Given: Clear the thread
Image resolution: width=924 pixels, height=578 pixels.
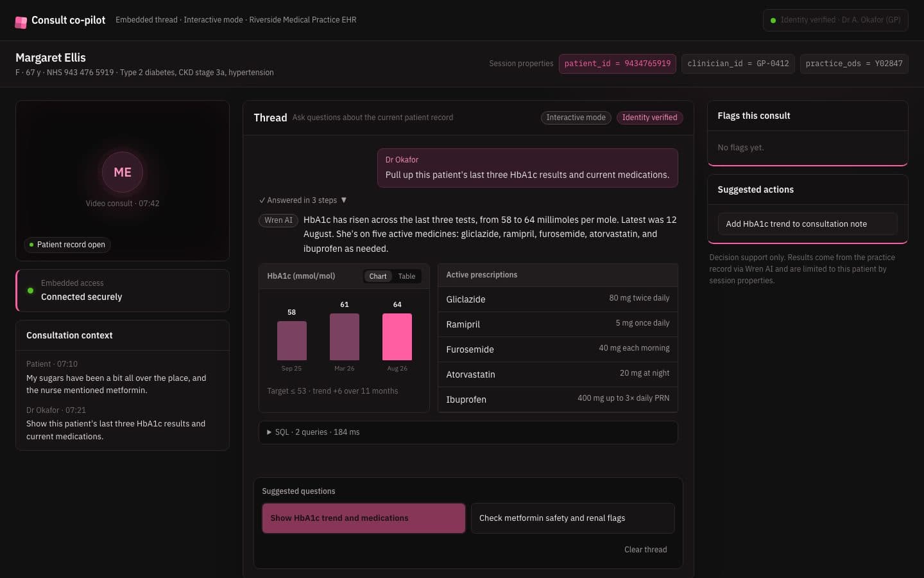Looking at the screenshot, I should (646, 550).
